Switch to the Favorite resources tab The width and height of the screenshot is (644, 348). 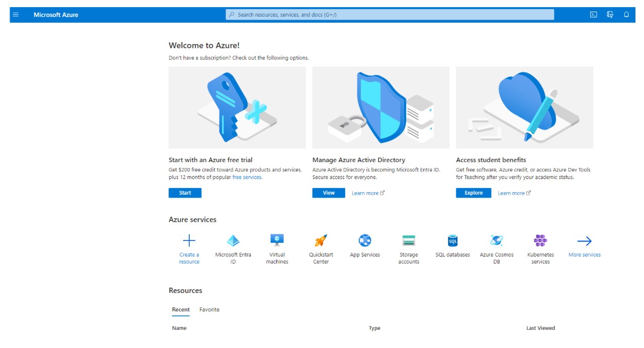(x=209, y=310)
